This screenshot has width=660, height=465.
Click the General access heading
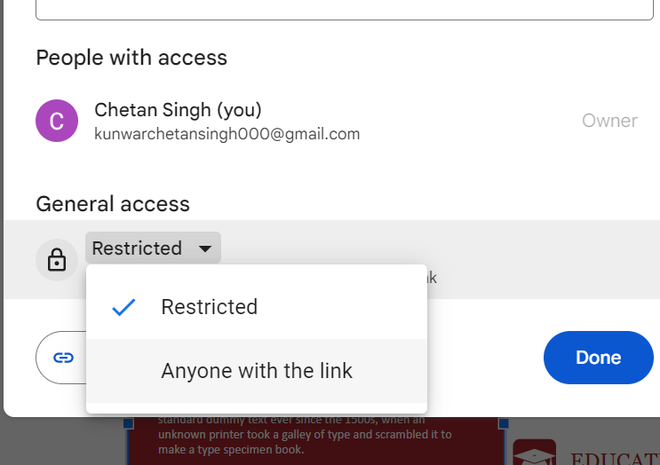coord(112,204)
